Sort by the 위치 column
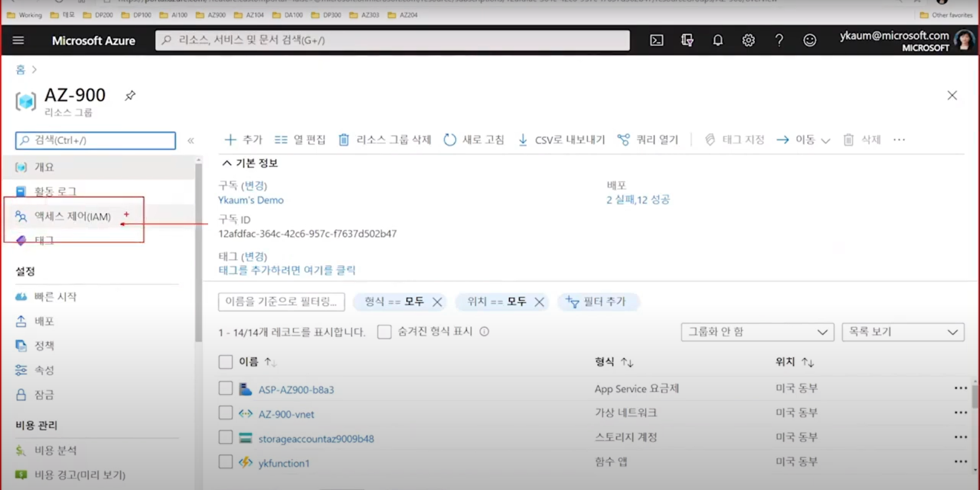 pos(795,362)
